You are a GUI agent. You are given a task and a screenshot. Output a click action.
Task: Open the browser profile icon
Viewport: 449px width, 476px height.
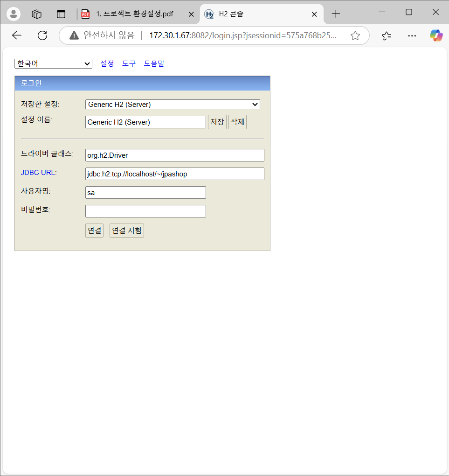pos(14,14)
